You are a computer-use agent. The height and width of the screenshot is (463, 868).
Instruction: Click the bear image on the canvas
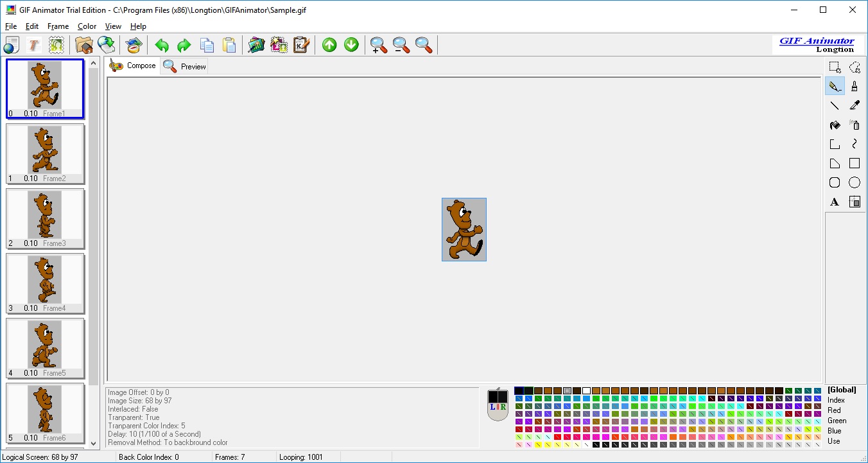tap(464, 229)
